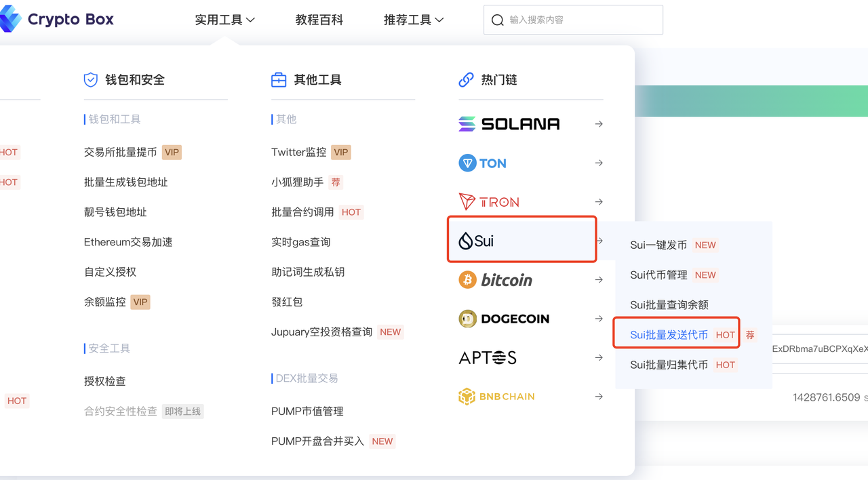The height and width of the screenshot is (480, 868).
Task: Expand the Dogecoin row arrow
Action: (599, 319)
